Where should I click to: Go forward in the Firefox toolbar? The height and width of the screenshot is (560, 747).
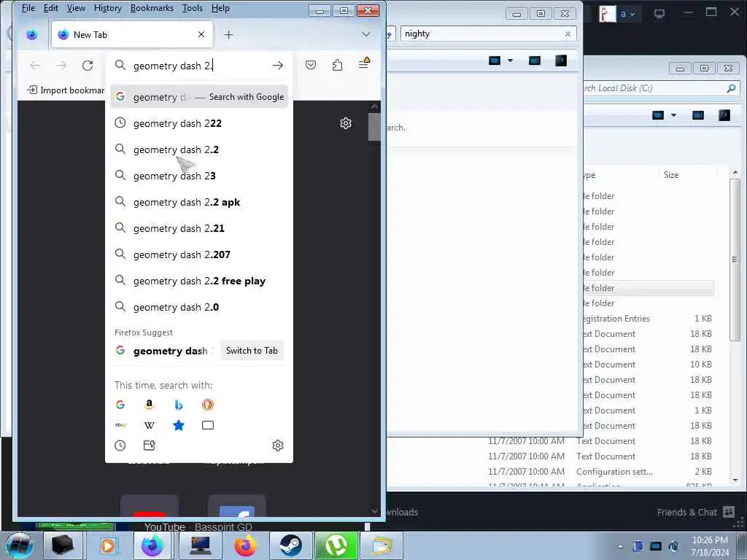pyautogui.click(x=61, y=65)
